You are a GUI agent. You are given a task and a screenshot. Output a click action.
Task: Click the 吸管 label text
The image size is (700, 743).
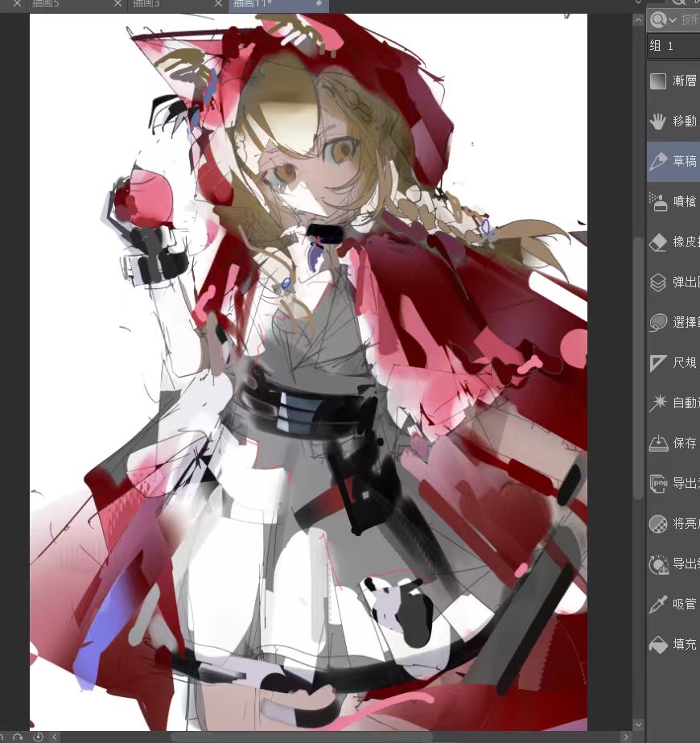pos(685,605)
